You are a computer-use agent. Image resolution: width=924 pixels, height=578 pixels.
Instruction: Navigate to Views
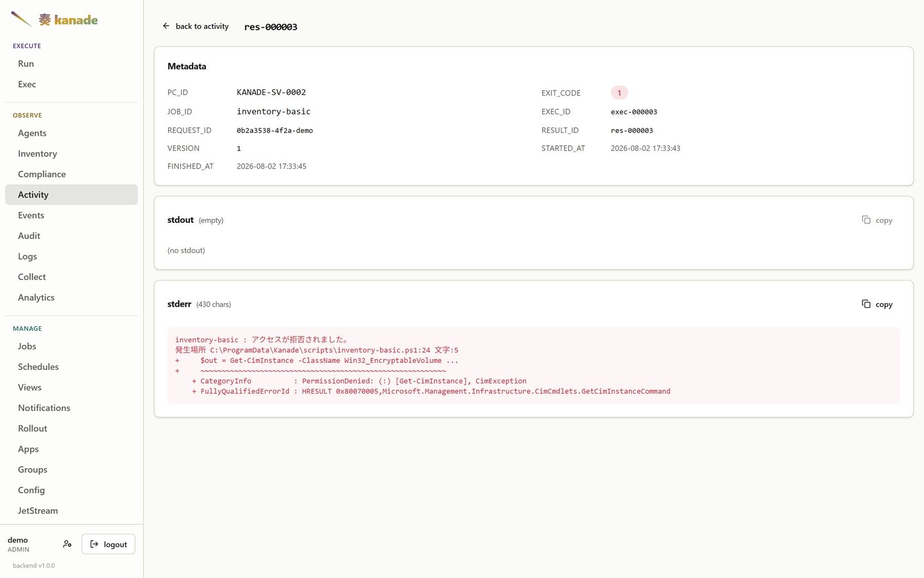pos(71,387)
